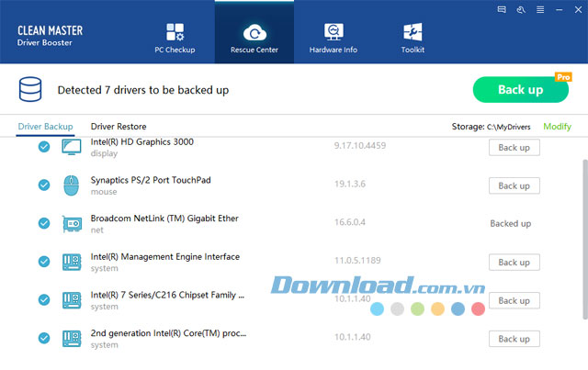Back up 2nd generation Intel Core driver

point(514,339)
